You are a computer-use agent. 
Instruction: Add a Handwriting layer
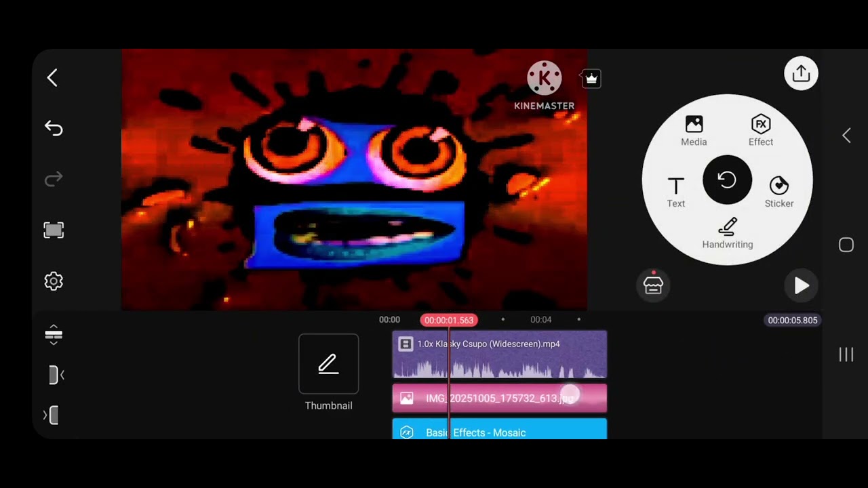728,234
